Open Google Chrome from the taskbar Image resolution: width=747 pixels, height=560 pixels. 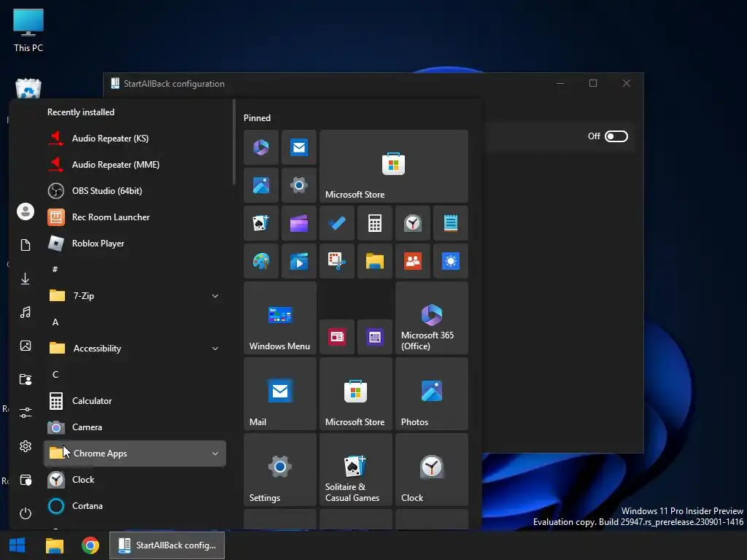[x=90, y=545]
